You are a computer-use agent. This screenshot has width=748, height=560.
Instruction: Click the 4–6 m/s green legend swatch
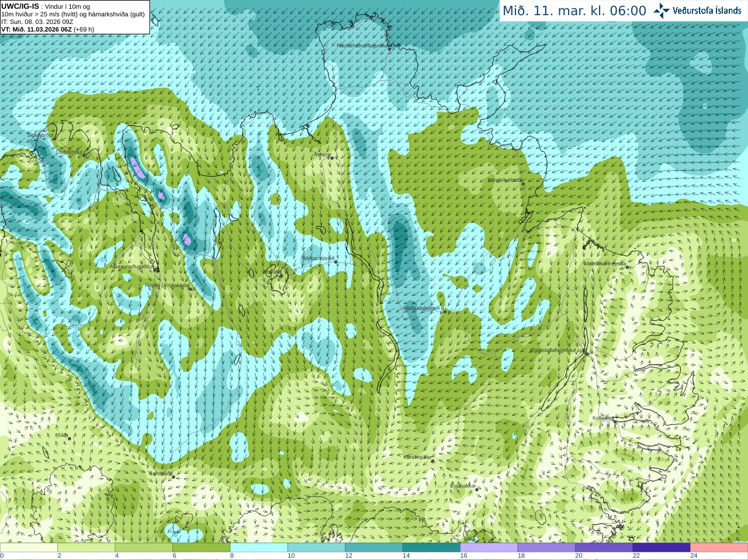click(x=144, y=548)
